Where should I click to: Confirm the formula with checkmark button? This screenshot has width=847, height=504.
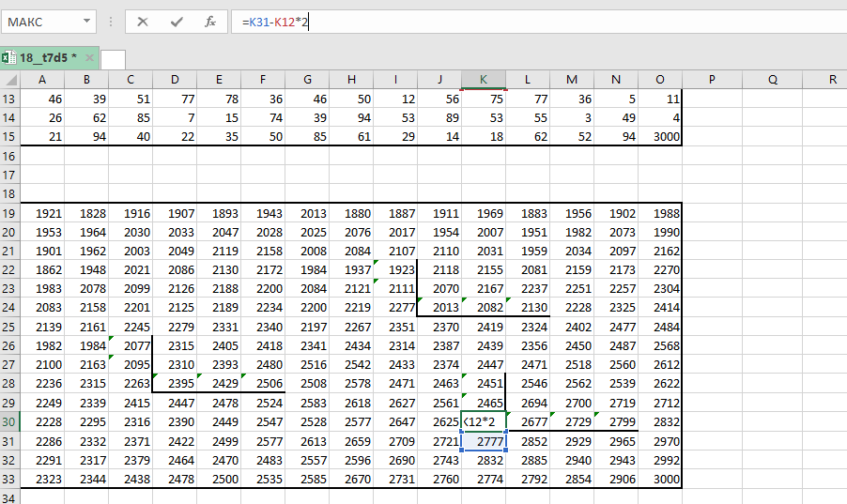click(177, 21)
